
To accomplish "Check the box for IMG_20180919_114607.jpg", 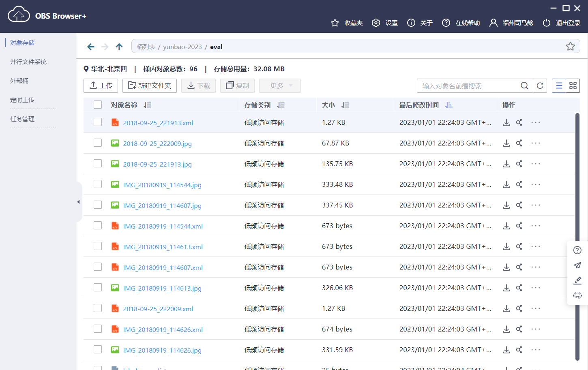I will [x=97, y=205].
